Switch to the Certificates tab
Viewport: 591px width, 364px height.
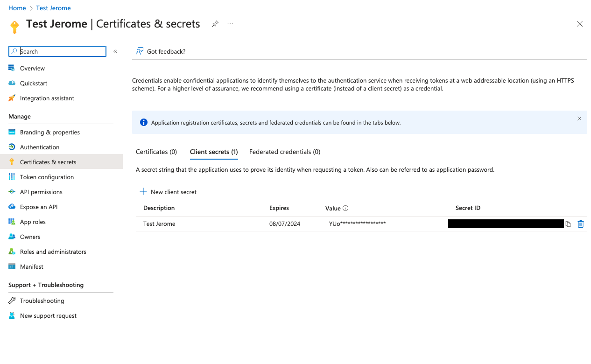(156, 152)
